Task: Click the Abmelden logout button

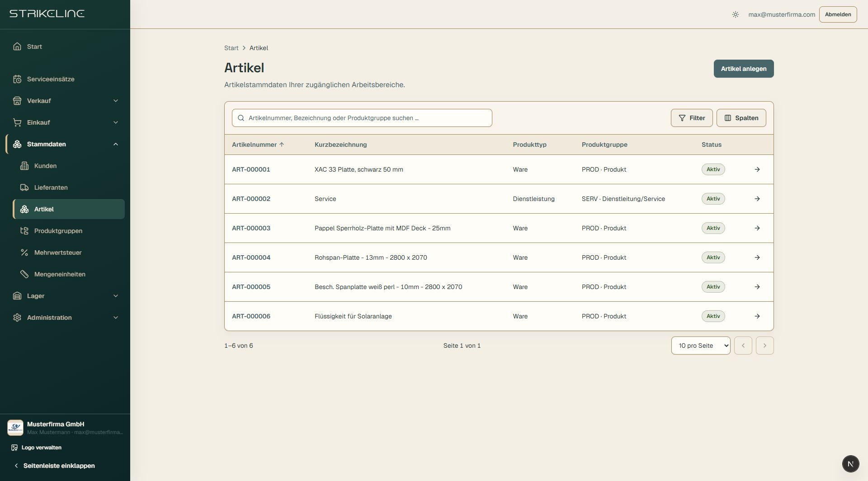Action: coord(838,14)
